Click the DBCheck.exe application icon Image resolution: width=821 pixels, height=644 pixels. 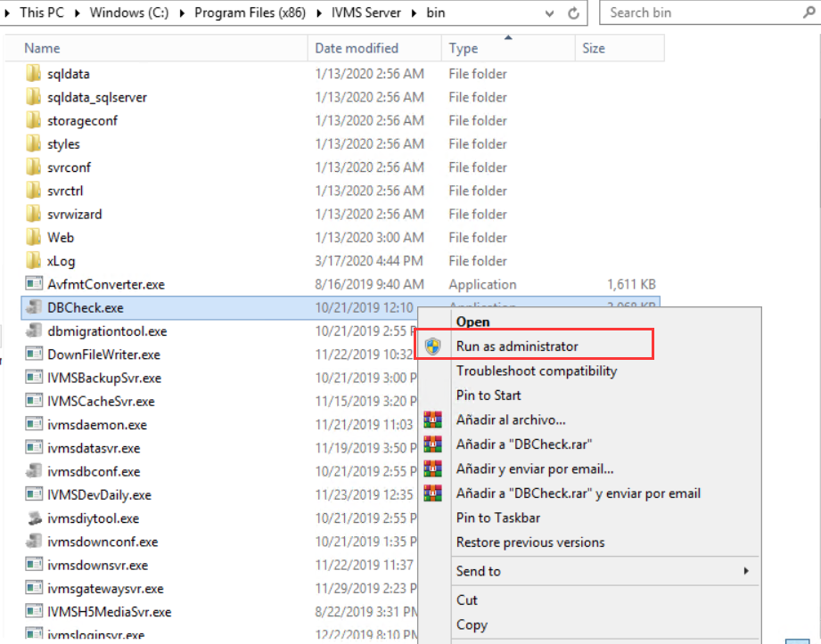pyautogui.click(x=34, y=307)
